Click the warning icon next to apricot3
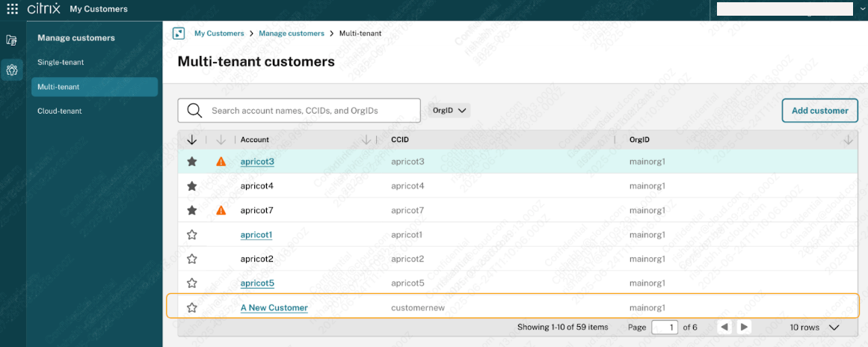The width and height of the screenshot is (868, 347). pos(221,162)
